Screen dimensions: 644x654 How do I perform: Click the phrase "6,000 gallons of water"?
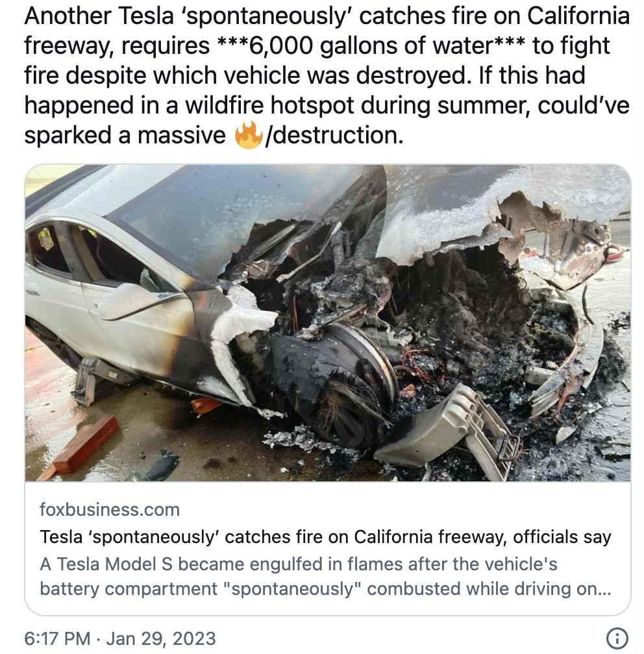[371, 45]
